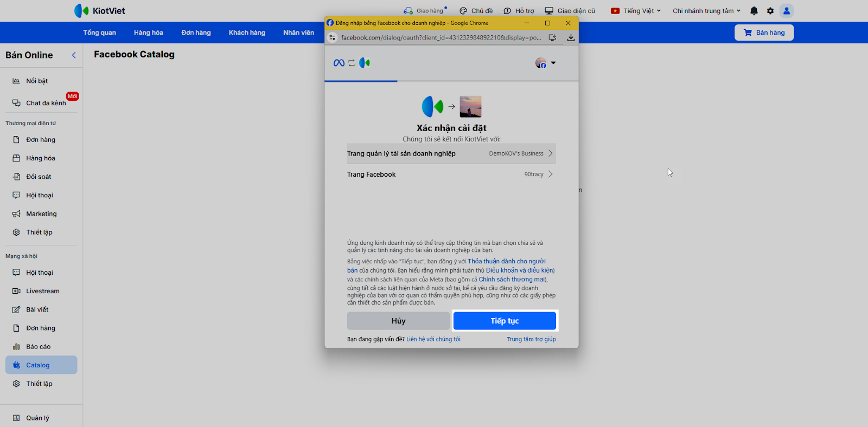Screen dimensions: 868x427
Task: Open Marketing in the sidebar
Action: 41,214
